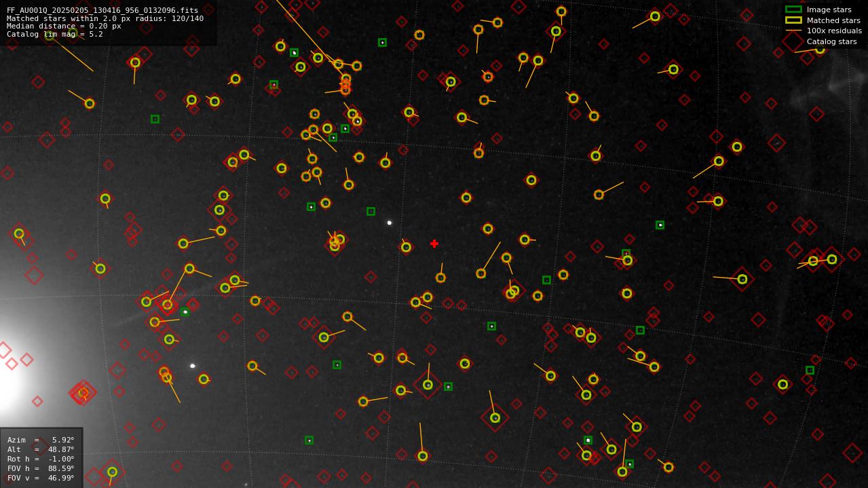Click the orange 100x residuals legend line

[793, 31]
